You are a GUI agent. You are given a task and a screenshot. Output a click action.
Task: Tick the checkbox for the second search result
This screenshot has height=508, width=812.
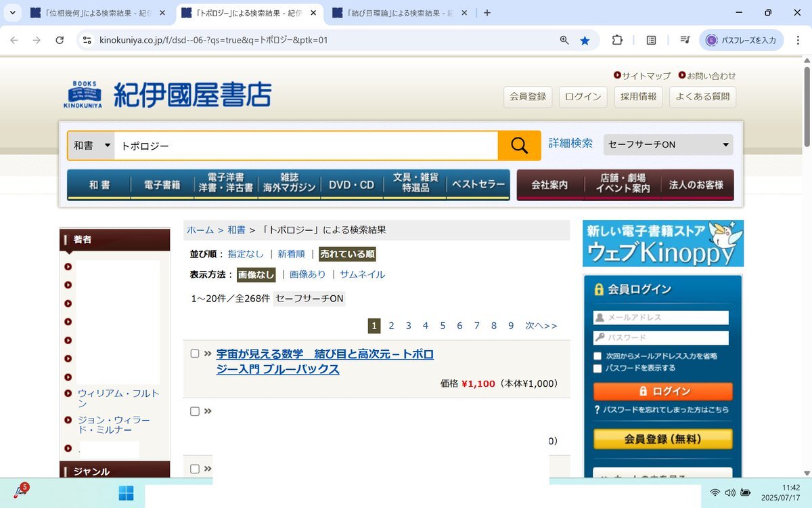coord(195,411)
